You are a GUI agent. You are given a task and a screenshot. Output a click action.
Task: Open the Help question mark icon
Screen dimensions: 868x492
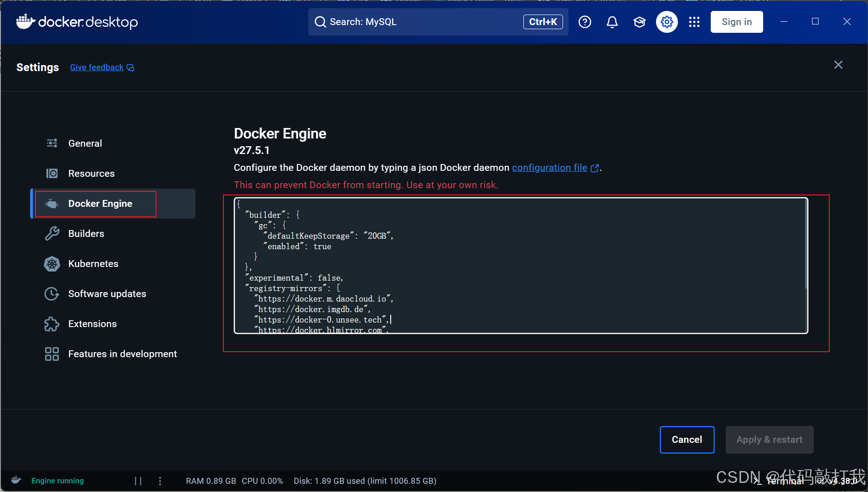click(x=585, y=21)
